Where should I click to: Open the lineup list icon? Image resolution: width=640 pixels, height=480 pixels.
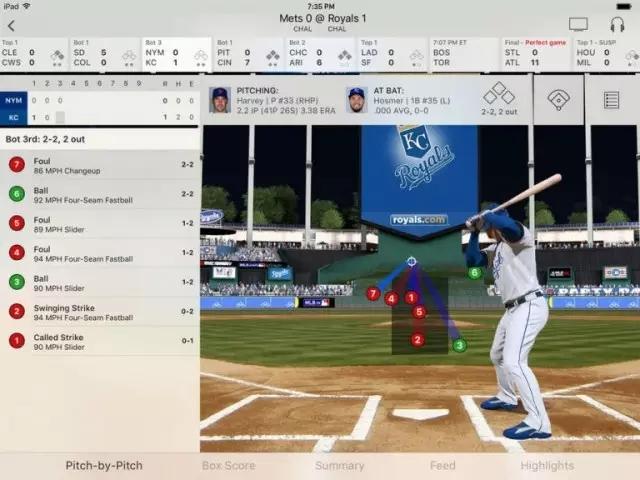(611, 100)
